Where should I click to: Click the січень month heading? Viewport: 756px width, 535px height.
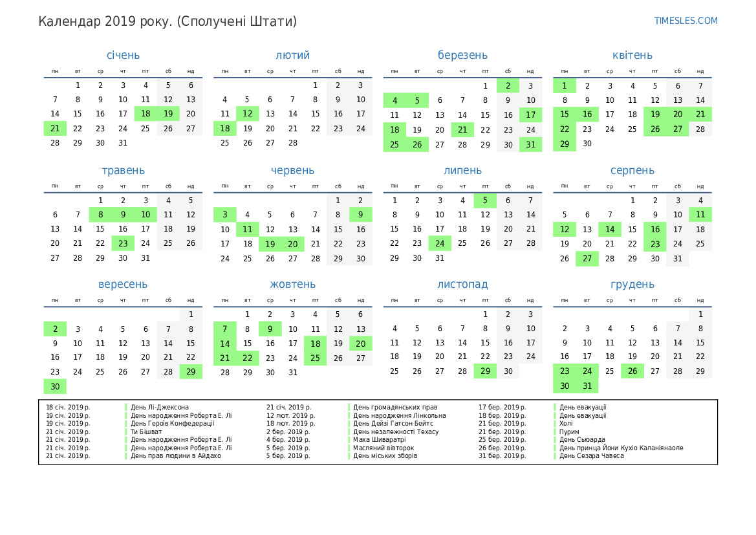(123, 56)
